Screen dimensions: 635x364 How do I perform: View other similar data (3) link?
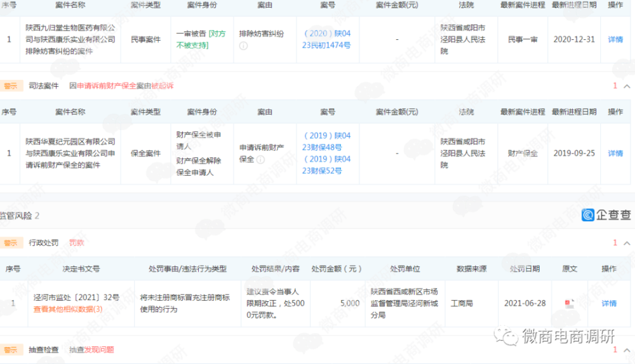tap(68, 309)
